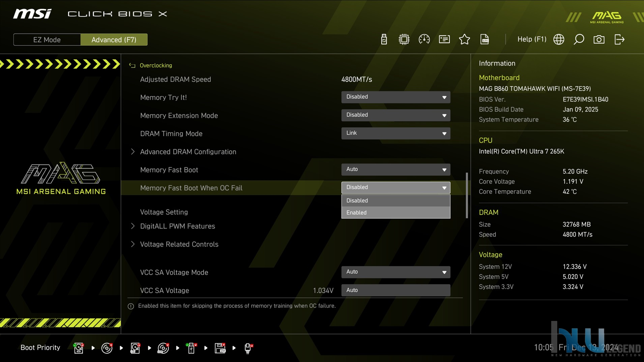The width and height of the screenshot is (644, 362).
Task: Switch to EZ Mode
Action: (x=47, y=39)
